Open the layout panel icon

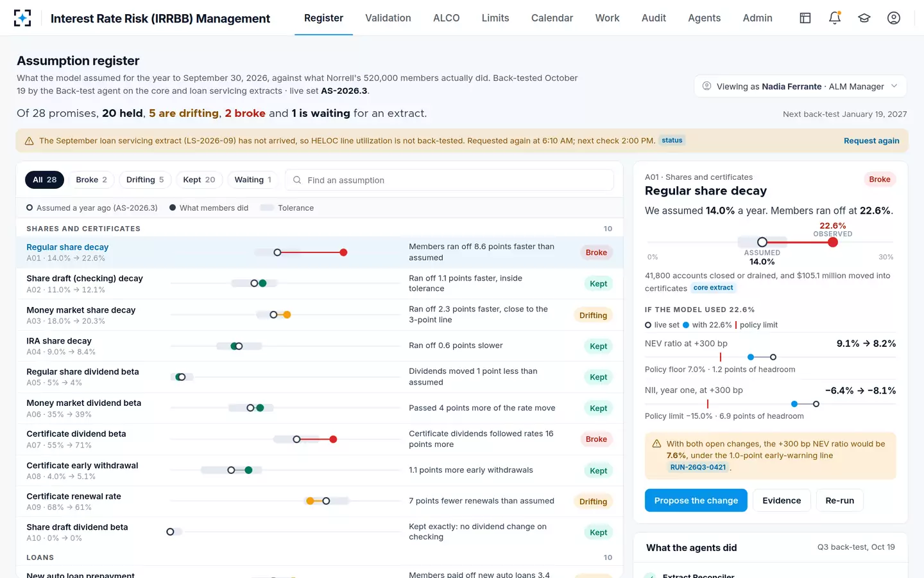pos(805,18)
